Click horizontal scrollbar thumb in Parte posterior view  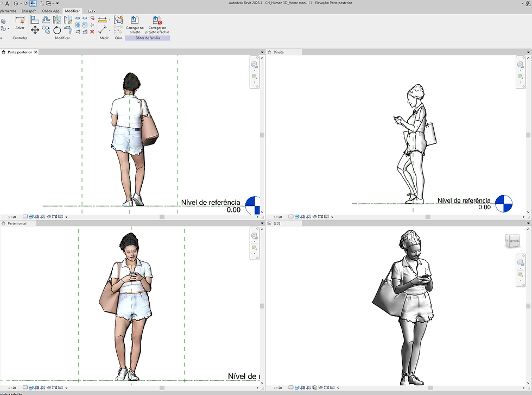click(162, 217)
